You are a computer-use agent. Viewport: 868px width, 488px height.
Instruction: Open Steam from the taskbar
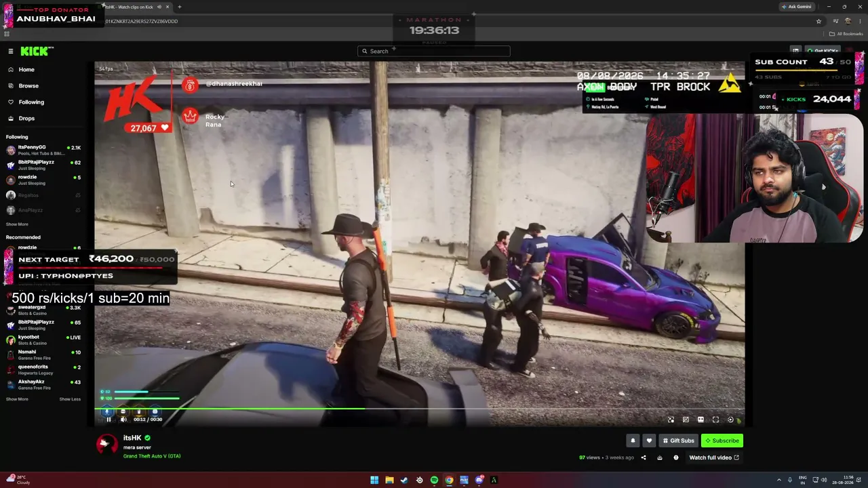coord(404,481)
